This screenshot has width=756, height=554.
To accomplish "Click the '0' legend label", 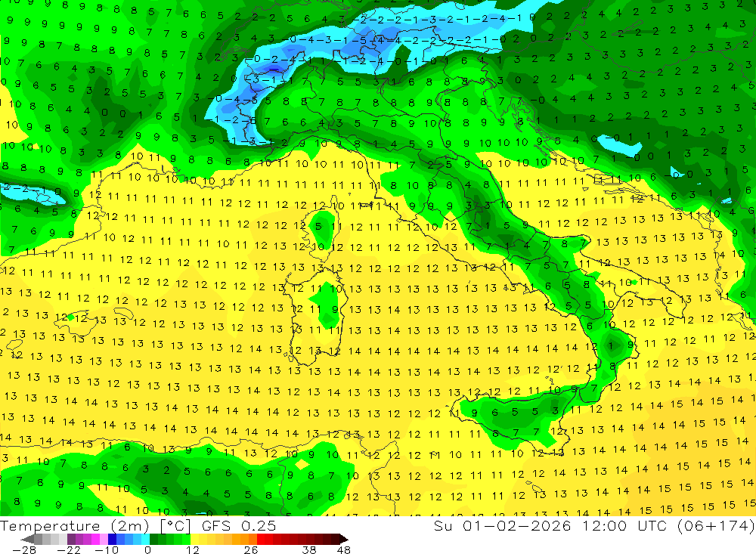I will [x=147, y=549].
